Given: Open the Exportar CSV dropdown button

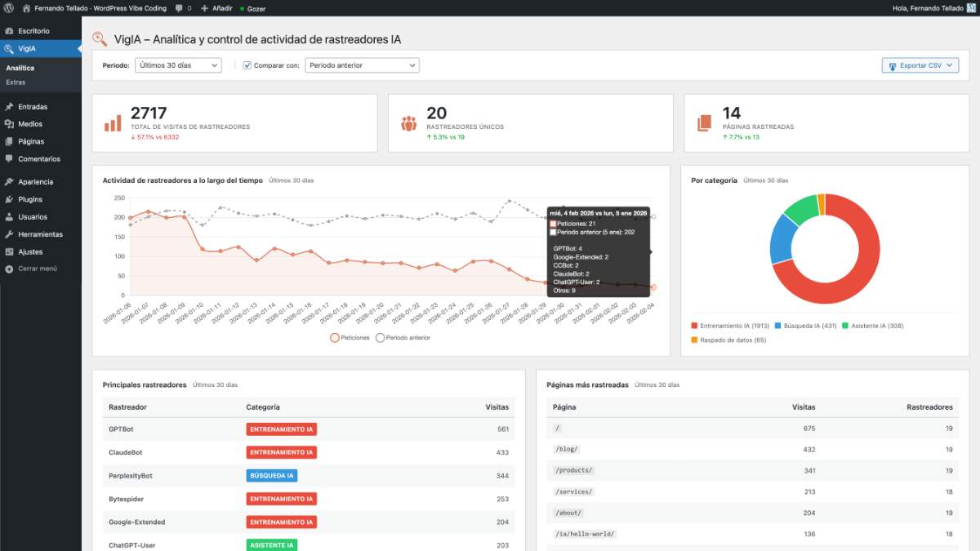Looking at the screenshot, I should point(920,65).
